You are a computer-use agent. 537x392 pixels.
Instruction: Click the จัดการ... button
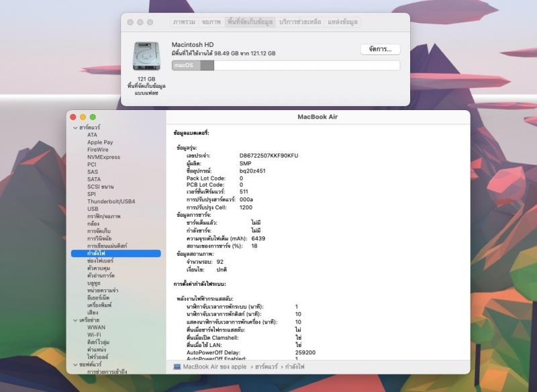click(380, 49)
